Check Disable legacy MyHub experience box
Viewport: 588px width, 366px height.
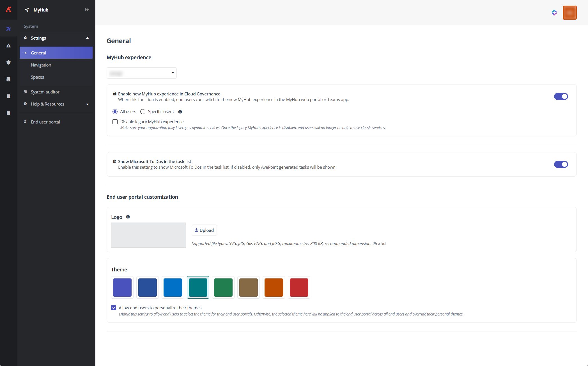[x=115, y=122]
